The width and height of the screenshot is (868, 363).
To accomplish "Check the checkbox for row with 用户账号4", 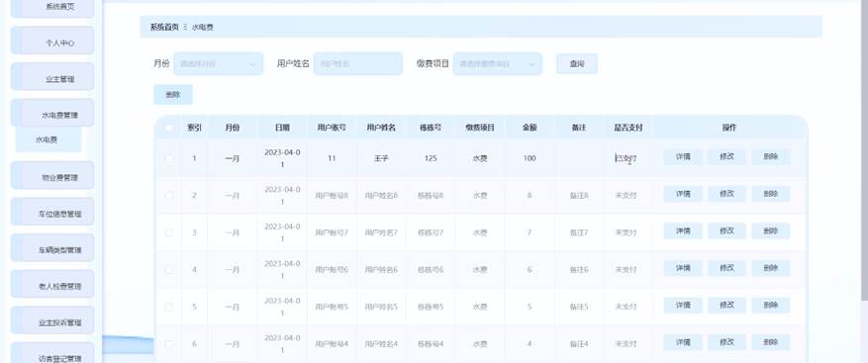I will pos(169,343).
